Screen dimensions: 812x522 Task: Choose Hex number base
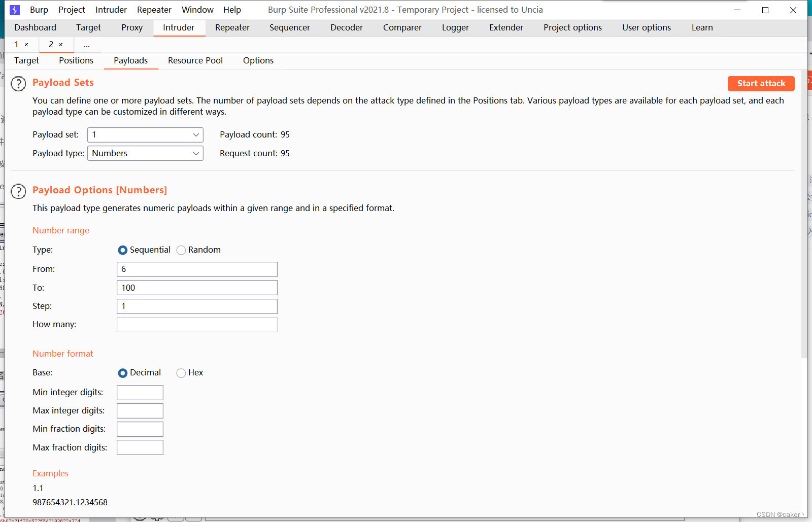coord(181,373)
